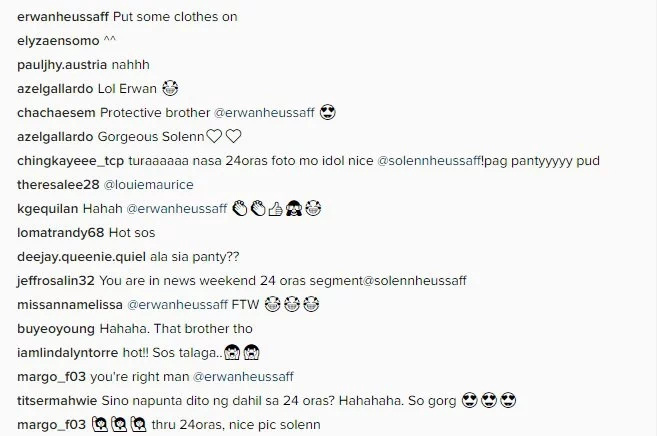Open buyeoyoung's profile
Image resolution: width=657 pixels, height=436 pixels.
pyautogui.click(x=56, y=329)
